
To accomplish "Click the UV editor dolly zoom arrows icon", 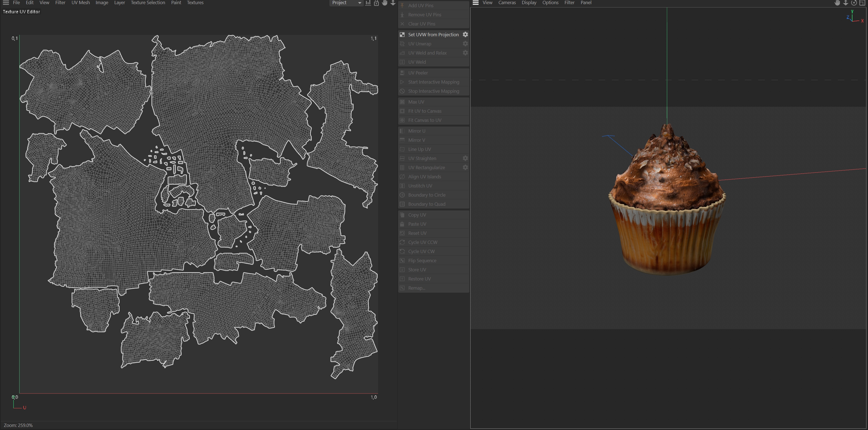I will [x=393, y=3].
